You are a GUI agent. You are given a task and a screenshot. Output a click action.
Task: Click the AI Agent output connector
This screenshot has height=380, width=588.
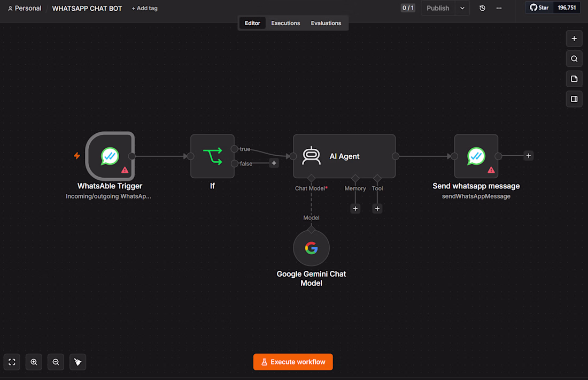click(396, 156)
